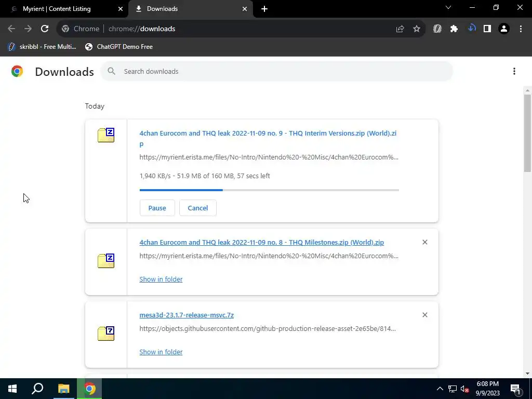
Task: Click the githubusercontent source URL
Action: (x=268, y=329)
